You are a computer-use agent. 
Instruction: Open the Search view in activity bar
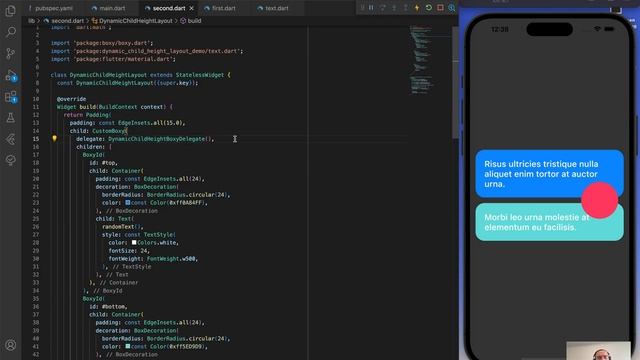pyautogui.click(x=11, y=32)
